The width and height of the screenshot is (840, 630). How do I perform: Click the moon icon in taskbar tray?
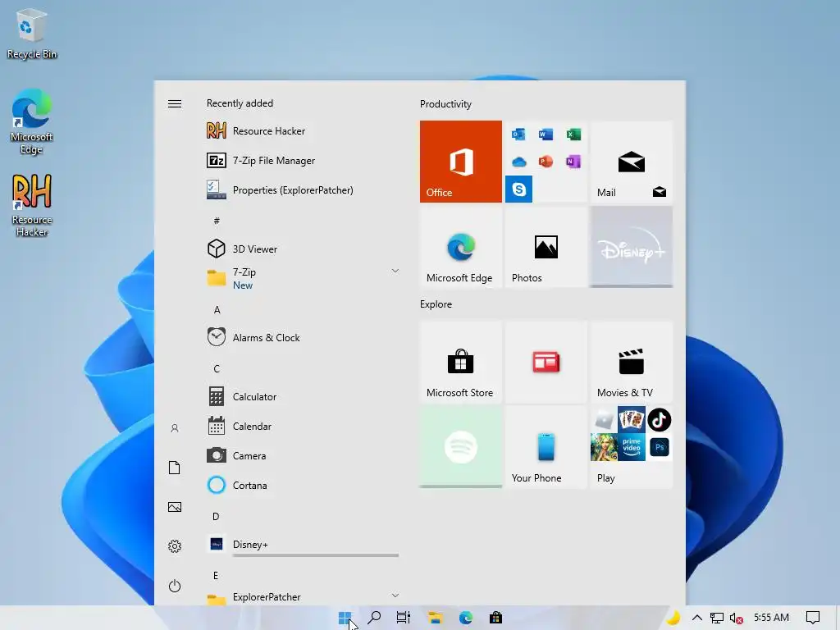673,618
